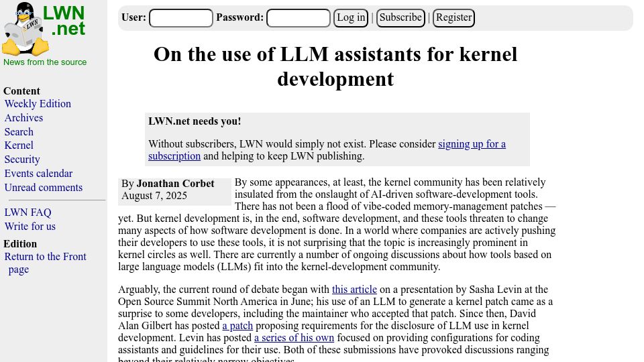
Task: Open the 'a patch' link
Action: (x=237, y=326)
